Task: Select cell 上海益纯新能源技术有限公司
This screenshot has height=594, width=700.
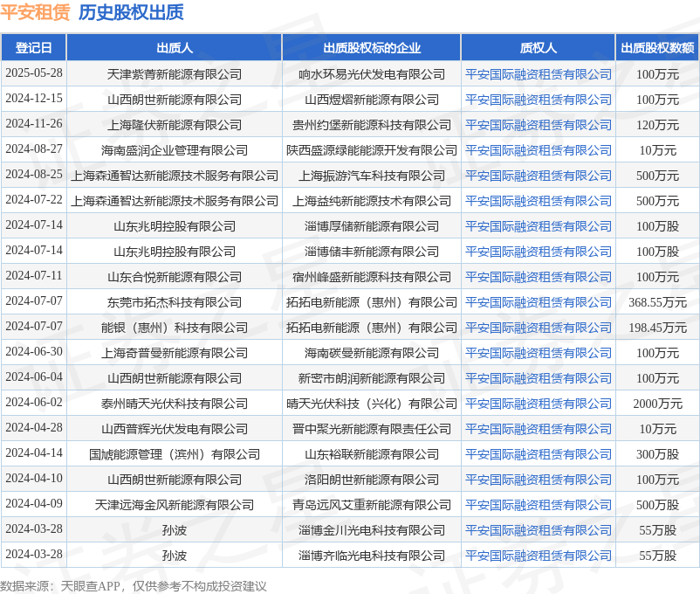Action: point(372,201)
